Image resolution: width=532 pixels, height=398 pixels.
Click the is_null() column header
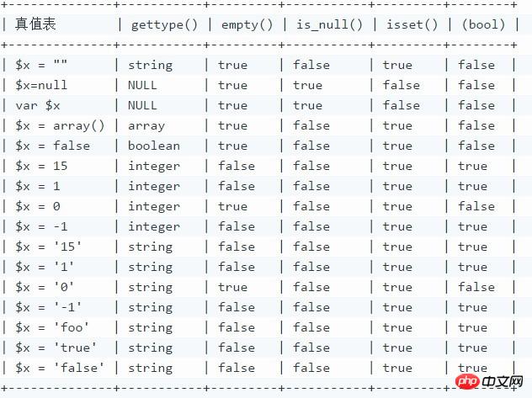tap(329, 24)
